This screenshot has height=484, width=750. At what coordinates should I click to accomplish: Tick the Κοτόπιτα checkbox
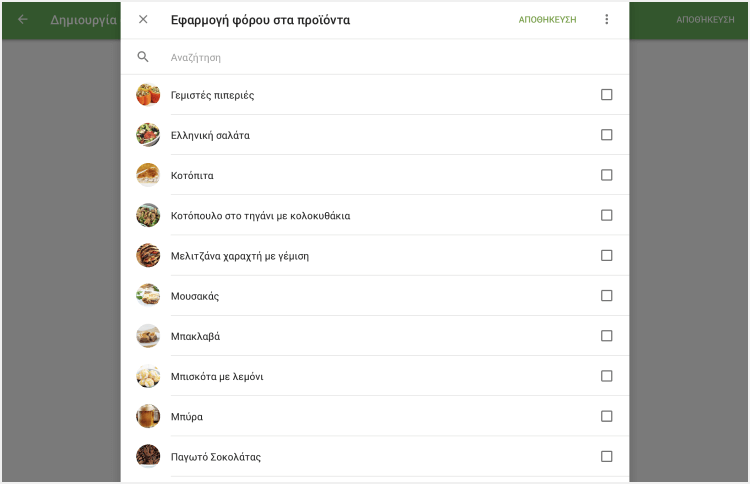click(607, 175)
